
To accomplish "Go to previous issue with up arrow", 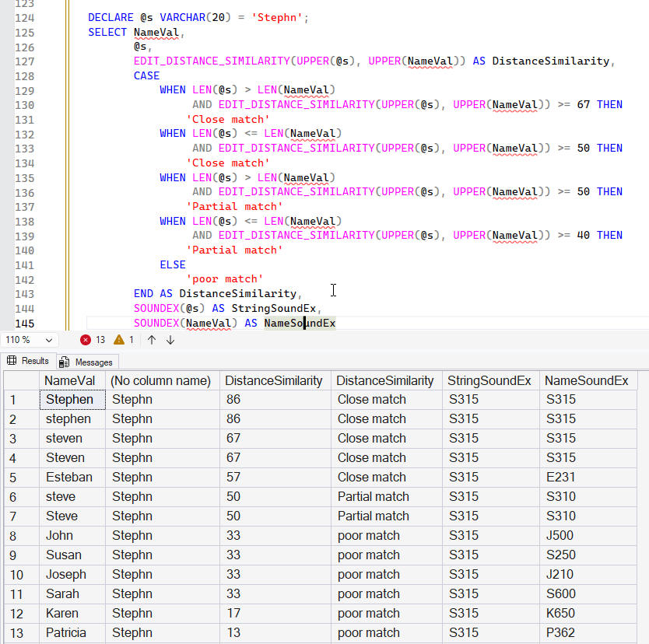I will coord(152,340).
